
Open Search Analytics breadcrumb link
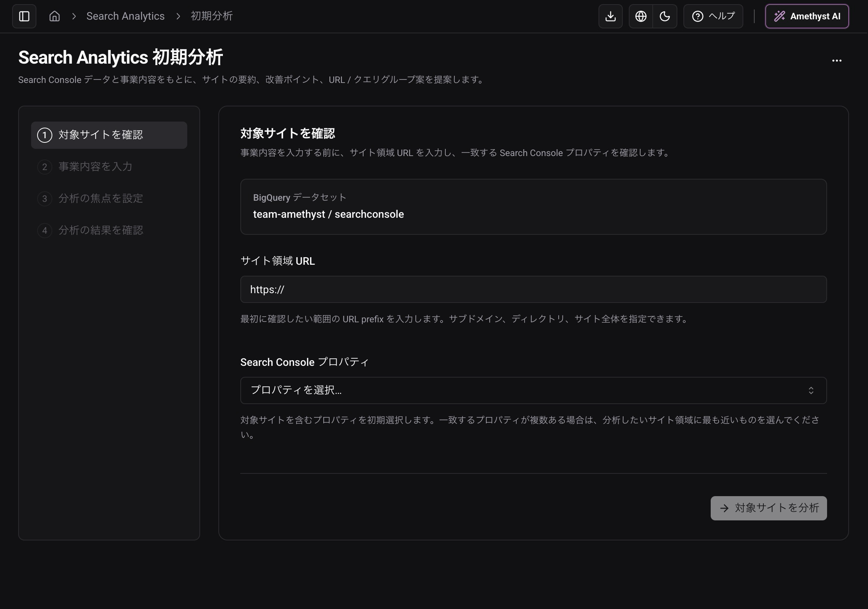point(125,16)
